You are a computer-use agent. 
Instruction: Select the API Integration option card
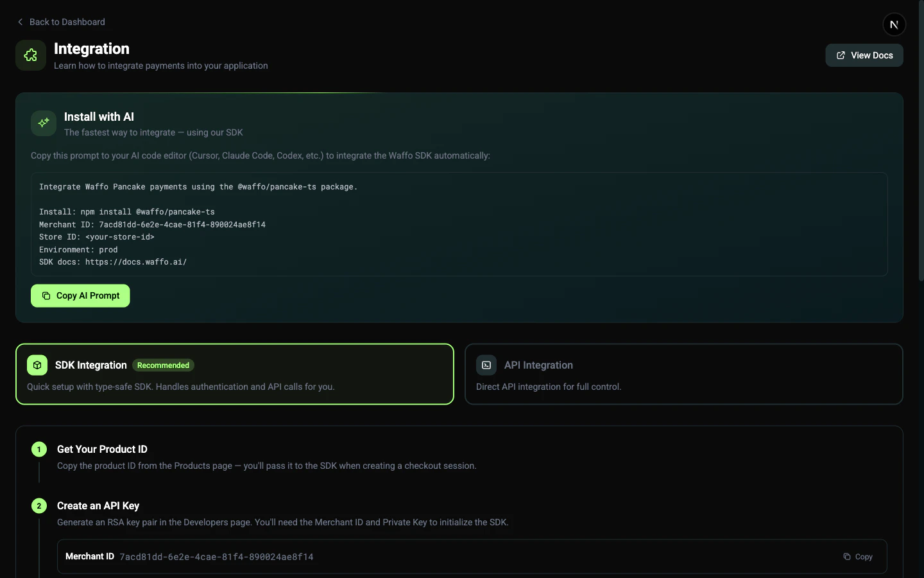[x=684, y=374]
